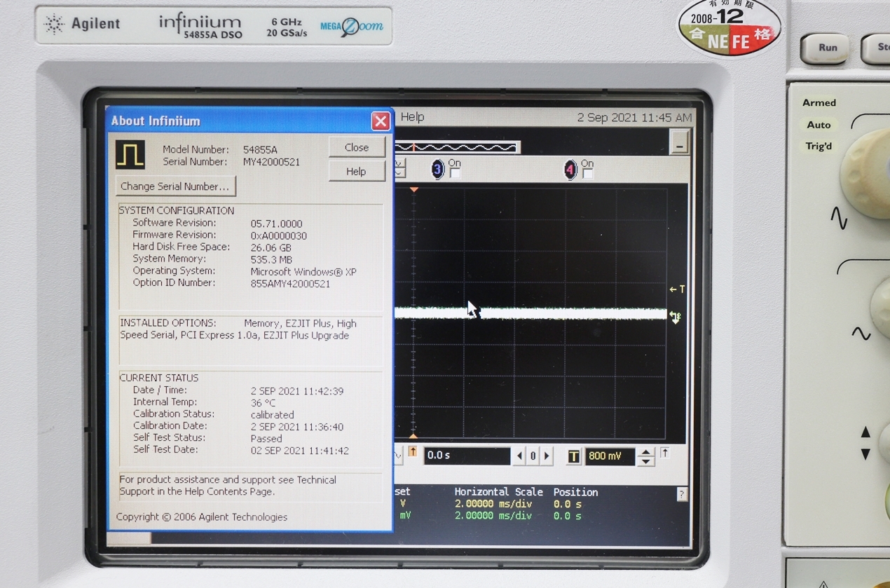Click Model Number value 54855A in dialog
This screenshot has width=890, height=588.
260,150
